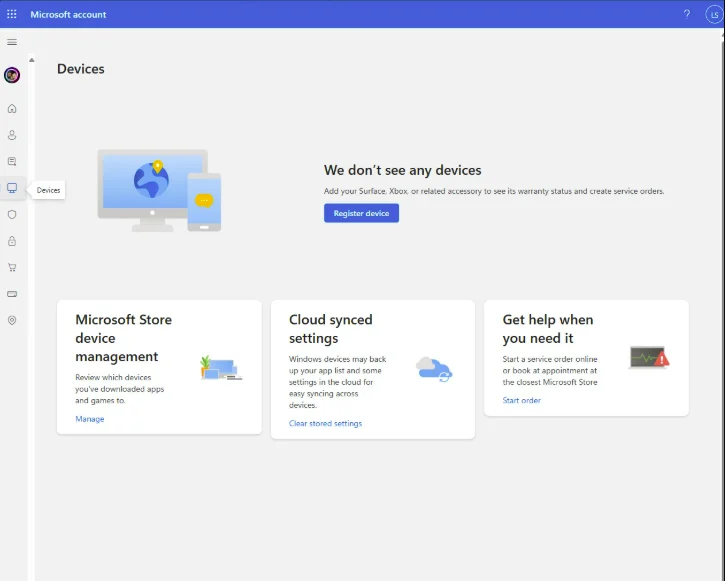Open the LS account avatar menu

[x=714, y=15]
